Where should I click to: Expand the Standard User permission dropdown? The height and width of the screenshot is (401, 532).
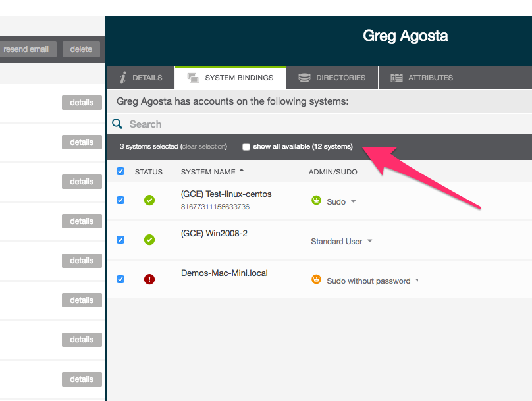[370, 241]
